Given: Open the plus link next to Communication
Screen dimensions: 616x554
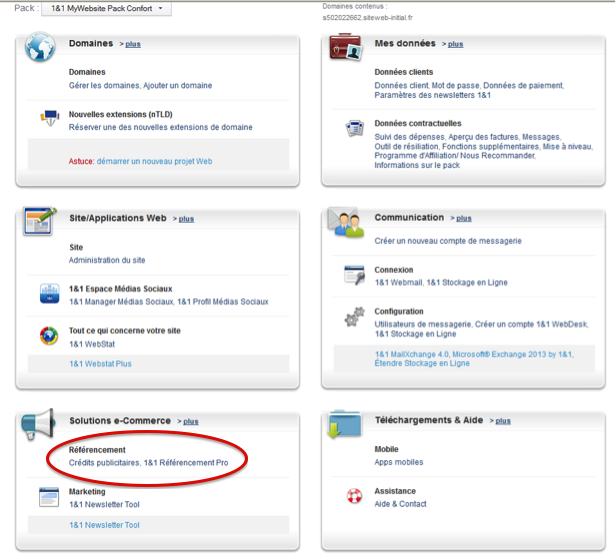Looking at the screenshot, I should coord(464,218).
